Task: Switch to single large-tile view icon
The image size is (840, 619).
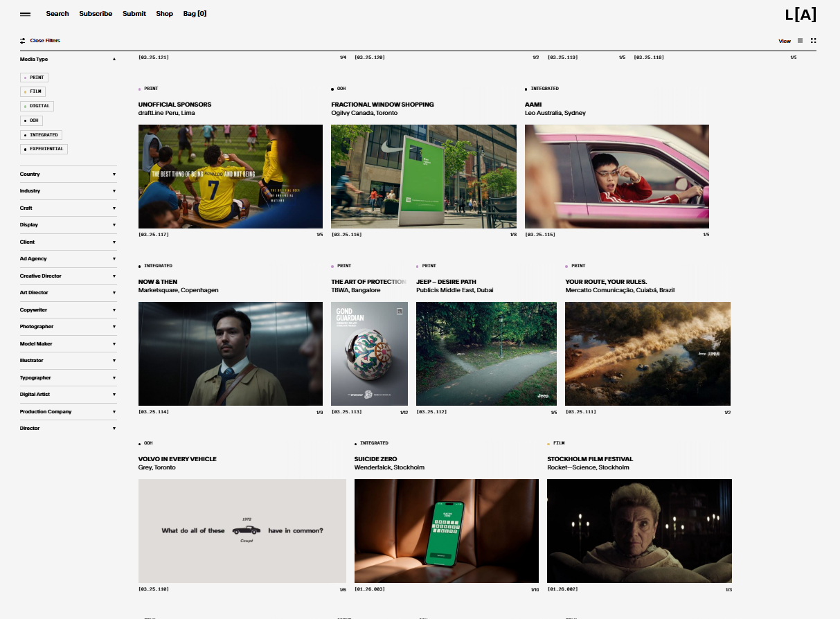Action: point(800,41)
